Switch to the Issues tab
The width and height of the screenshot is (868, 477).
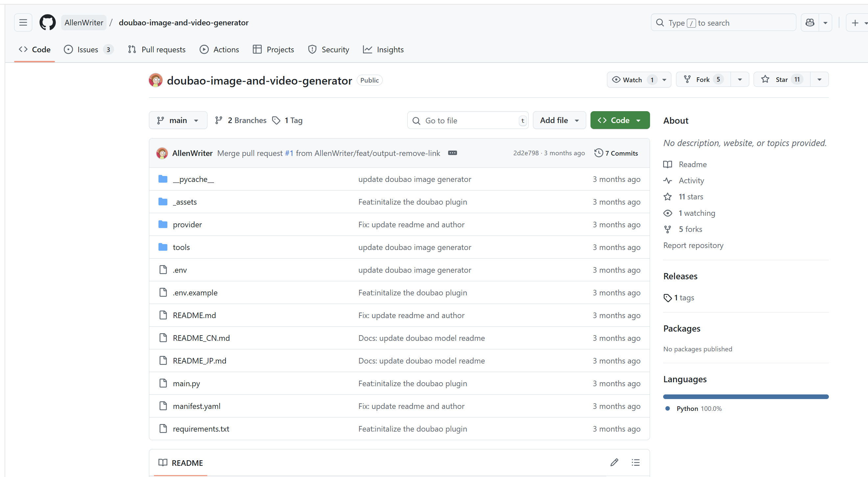88,50
